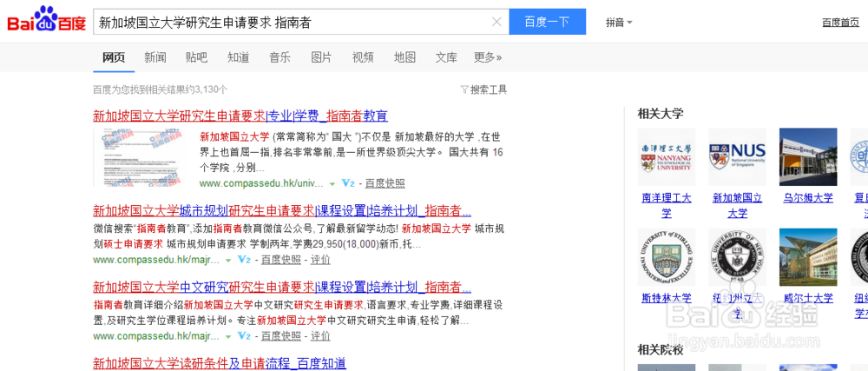This screenshot has width=868, height=371.
Task: Switch to the 新闻 tab
Action: [x=155, y=57]
